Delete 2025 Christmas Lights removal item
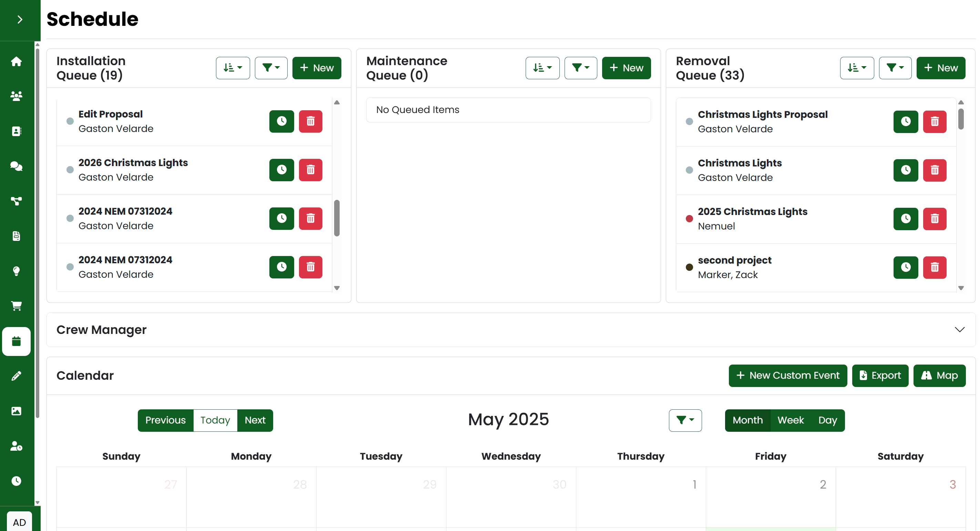 pyautogui.click(x=935, y=218)
